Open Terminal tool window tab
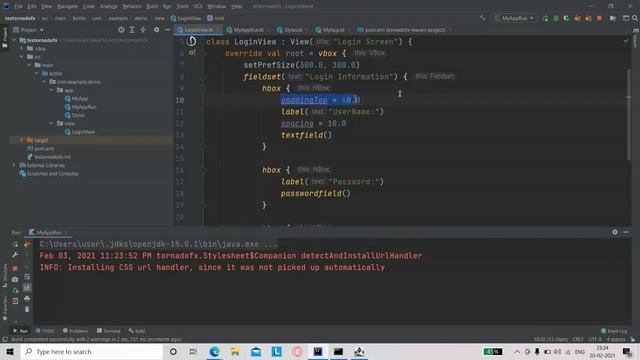640x360 pixels. tap(109, 331)
